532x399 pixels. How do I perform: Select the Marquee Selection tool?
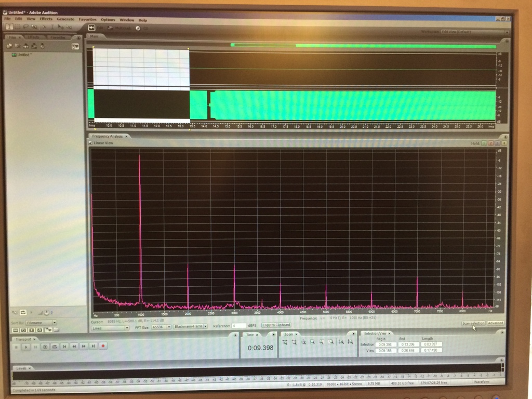pos(17,26)
